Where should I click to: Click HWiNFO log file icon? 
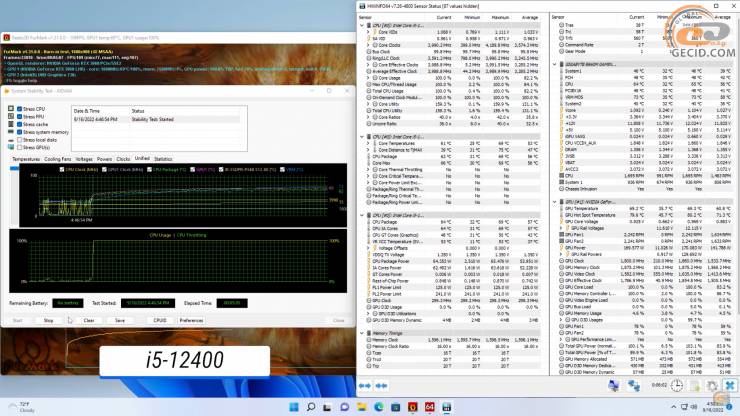click(695, 386)
